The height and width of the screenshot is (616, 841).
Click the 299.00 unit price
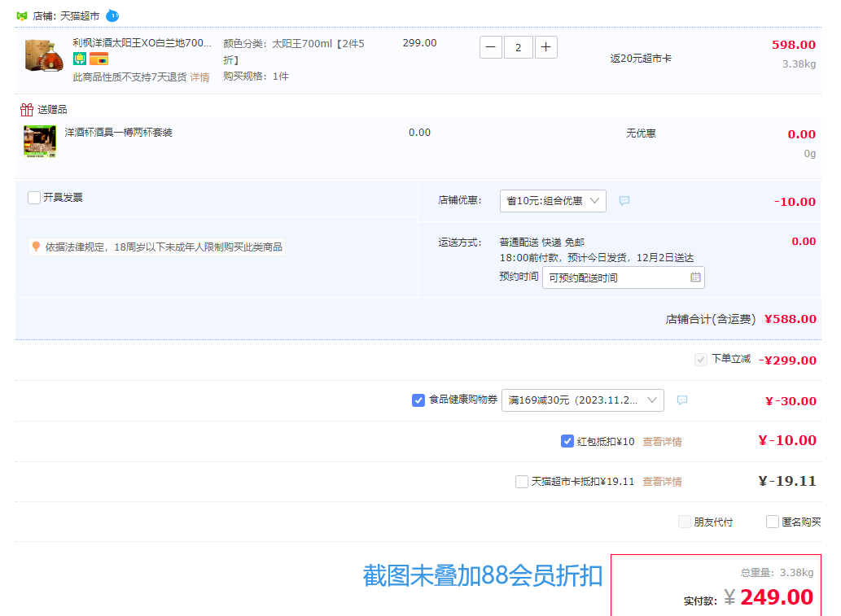pyautogui.click(x=419, y=43)
